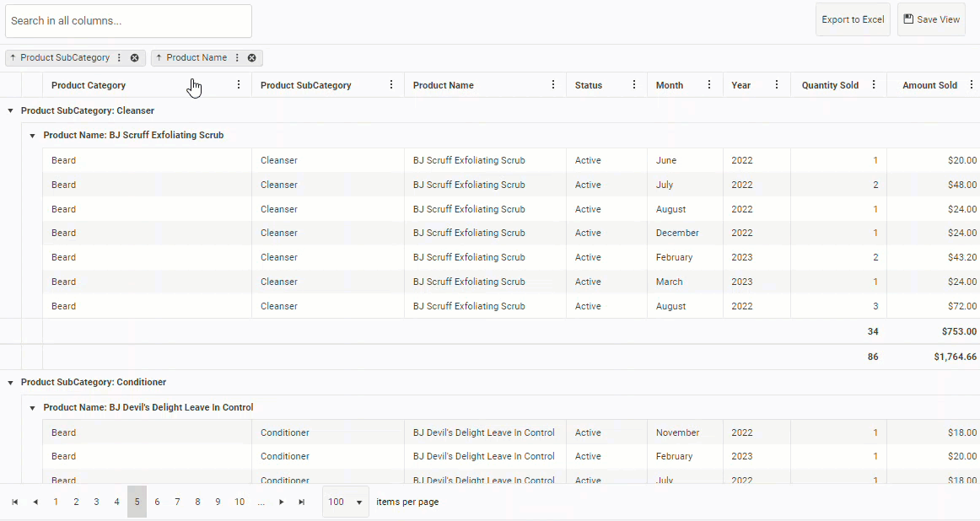The height and width of the screenshot is (521, 980).
Task: Remove the Product SubCategory grouping chip
Action: point(135,58)
